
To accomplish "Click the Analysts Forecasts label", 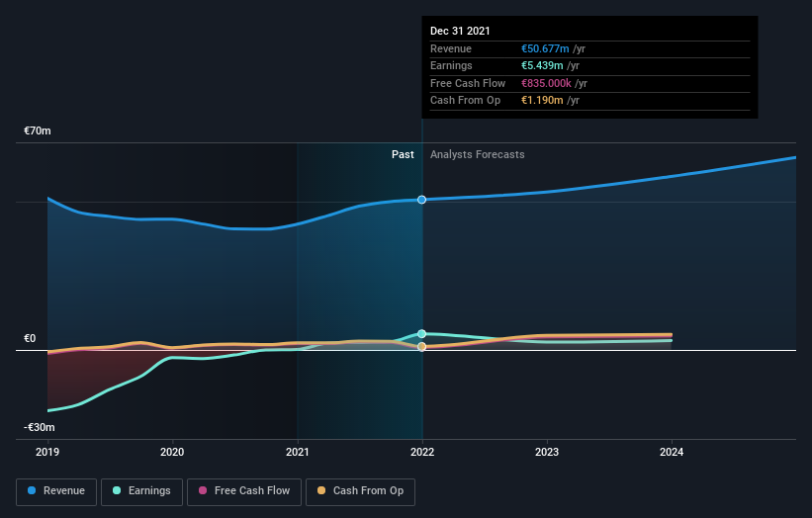I will pos(478,154).
